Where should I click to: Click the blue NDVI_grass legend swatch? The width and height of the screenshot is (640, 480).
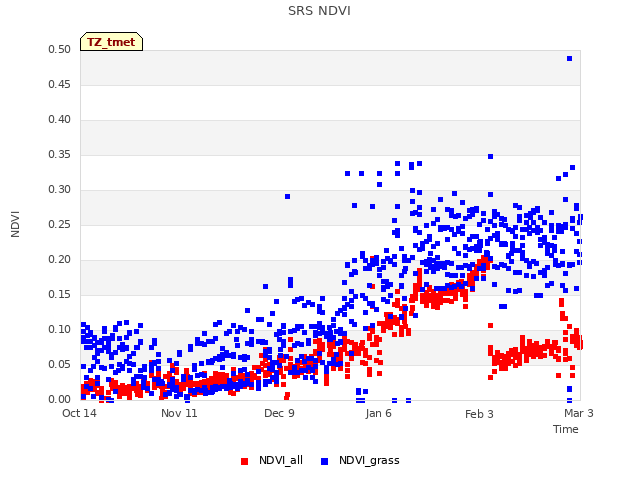[x=324, y=461]
